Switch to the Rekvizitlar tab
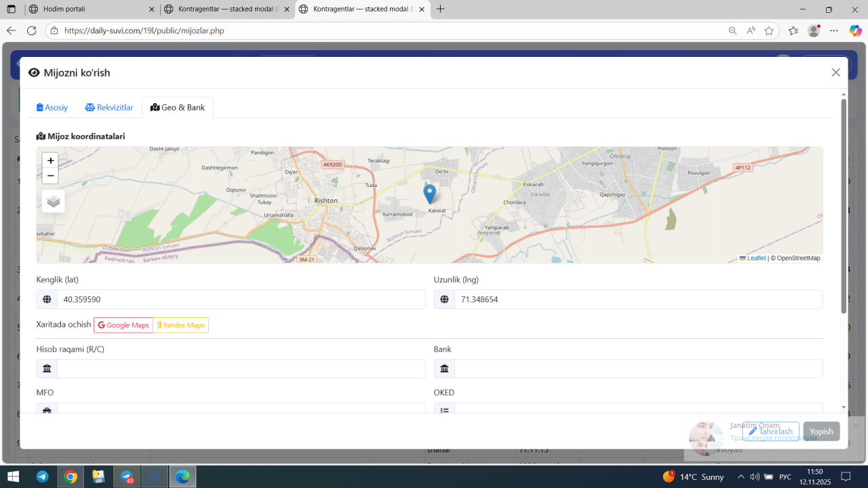Image resolution: width=868 pixels, height=488 pixels. point(109,108)
